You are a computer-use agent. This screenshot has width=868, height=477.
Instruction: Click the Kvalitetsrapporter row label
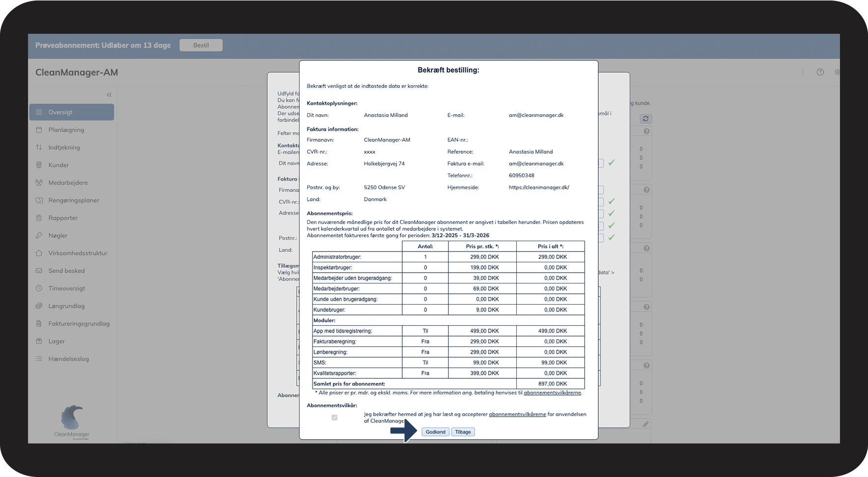pos(335,373)
